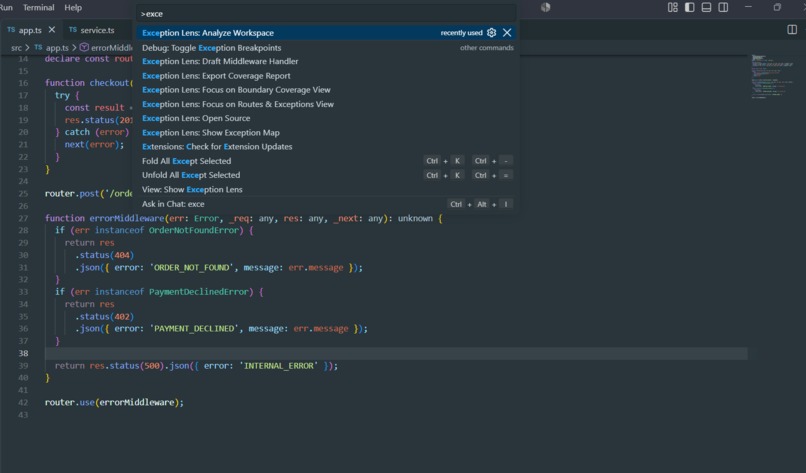The height and width of the screenshot is (473, 806).
Task: Configure keybinding gear for Analyze Workspace
Action: tap(491, 32)
